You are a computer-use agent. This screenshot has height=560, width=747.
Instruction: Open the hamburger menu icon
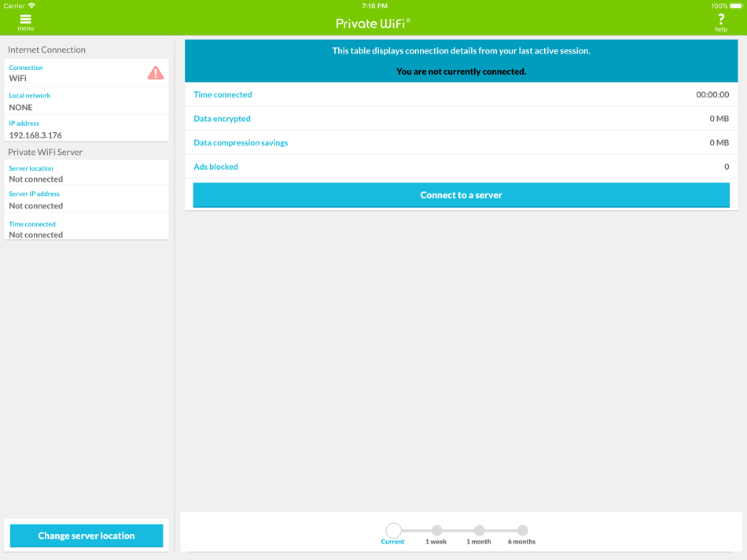point(25,22)
